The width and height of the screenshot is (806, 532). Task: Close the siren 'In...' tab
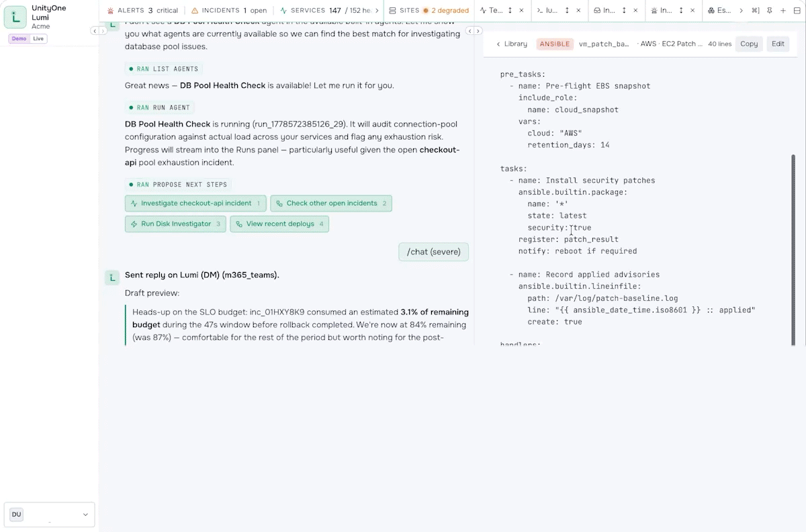pos(692,11)
